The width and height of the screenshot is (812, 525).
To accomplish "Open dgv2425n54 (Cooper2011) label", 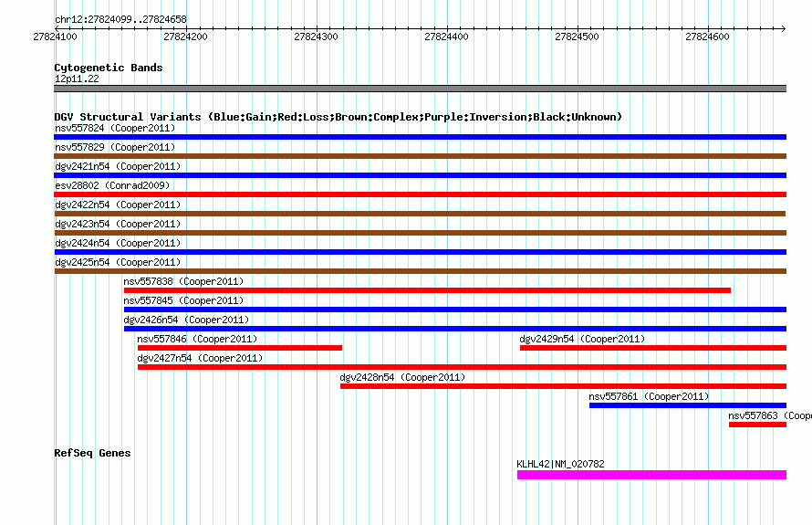I will 118,262.
